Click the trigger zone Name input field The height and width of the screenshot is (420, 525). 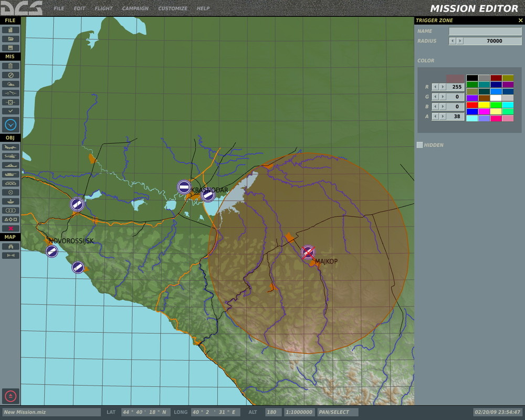pyautogui.click(x=485, y=31)
